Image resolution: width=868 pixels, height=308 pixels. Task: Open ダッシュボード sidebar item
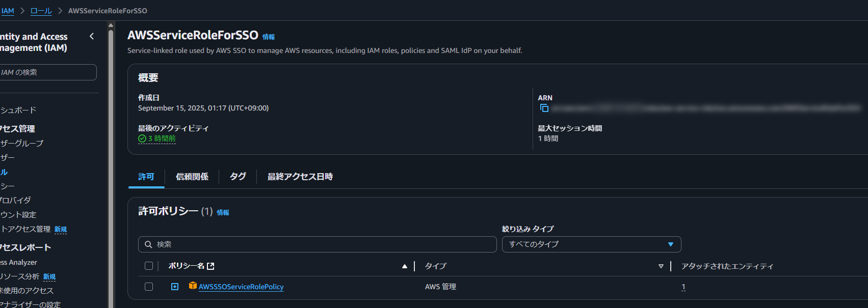click(x=18, y=110)
